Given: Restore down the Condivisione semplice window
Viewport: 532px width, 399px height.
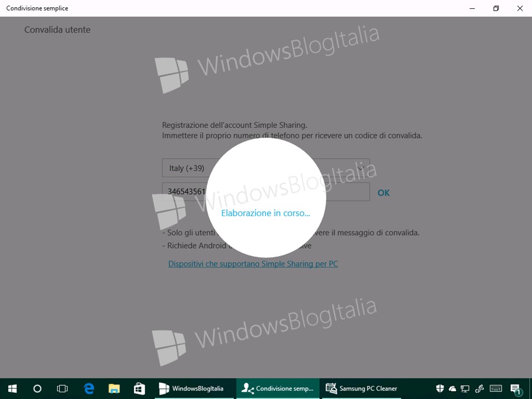Looking at the screenshot, I should [496, 8].
